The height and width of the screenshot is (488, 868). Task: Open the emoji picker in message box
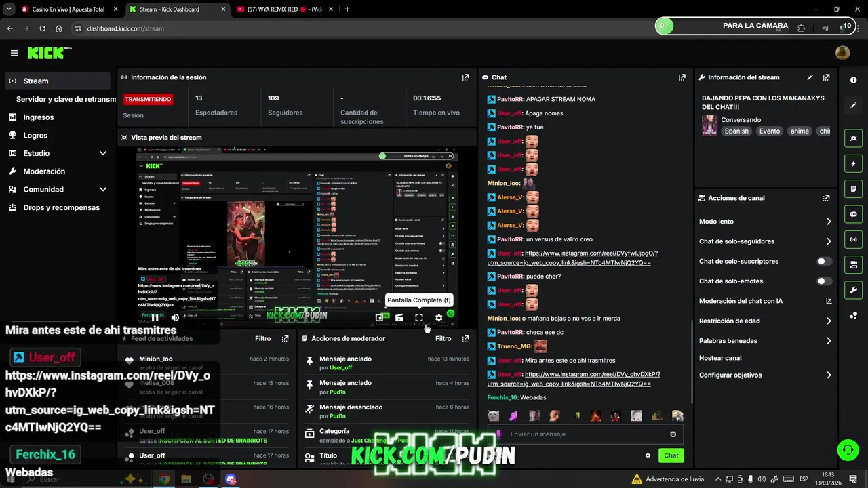click(x=673, y=434)
